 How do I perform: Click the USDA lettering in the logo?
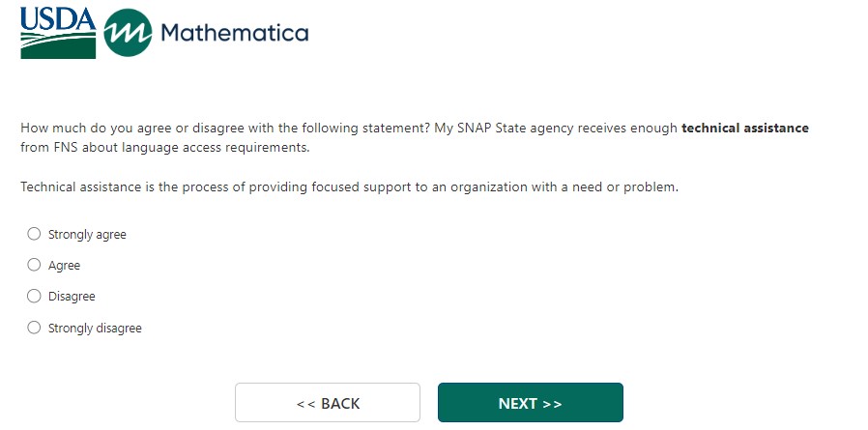[x=57, y=18]
